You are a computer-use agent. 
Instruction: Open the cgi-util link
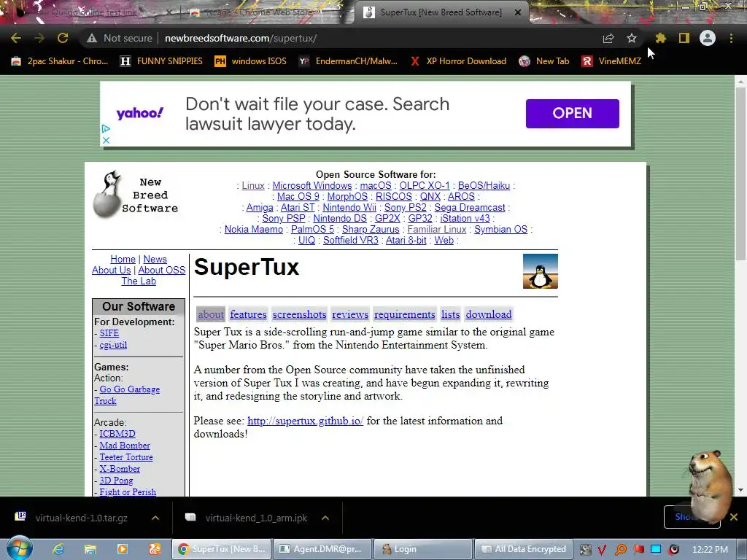point(113,345)
